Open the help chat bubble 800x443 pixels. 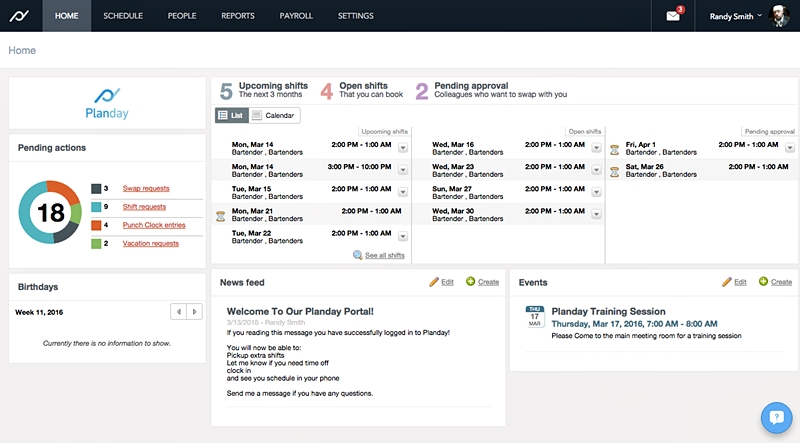point(776,417)
